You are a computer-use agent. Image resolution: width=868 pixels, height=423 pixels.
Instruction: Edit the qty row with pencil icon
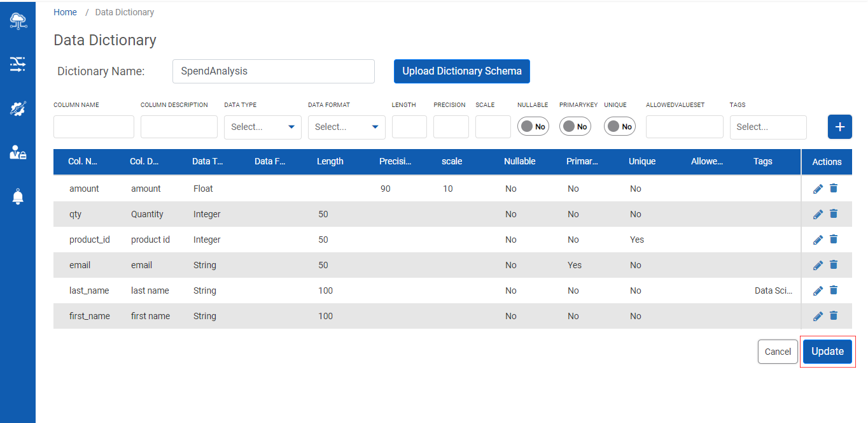click(818, 214)
